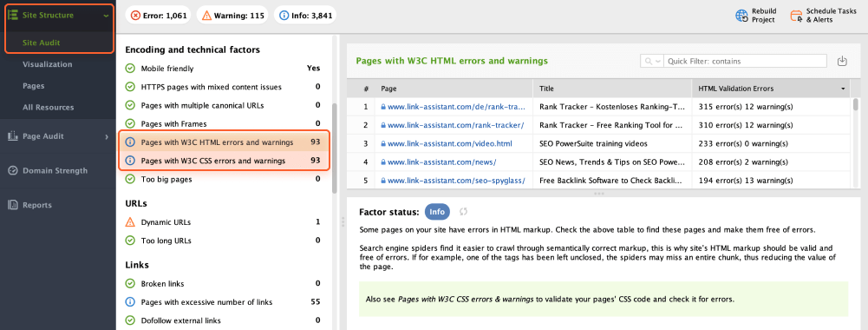Click the check icon beside HTTPS mixed content issues

[x=130, y=87]
